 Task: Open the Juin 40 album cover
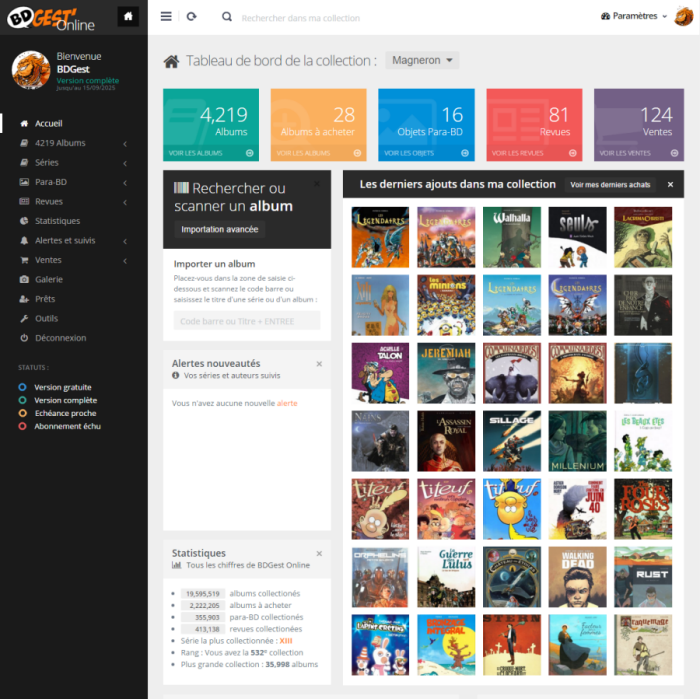click(577, 509)
